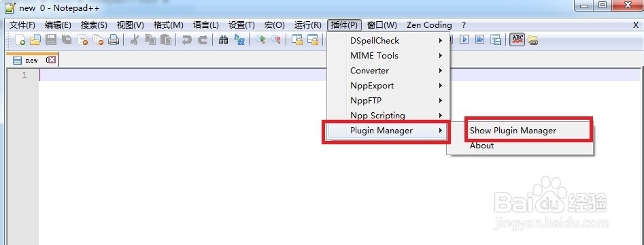Viewport: 644px width, 245px height.
Task: Expand the Converter submenu
Action: (388, 71)
